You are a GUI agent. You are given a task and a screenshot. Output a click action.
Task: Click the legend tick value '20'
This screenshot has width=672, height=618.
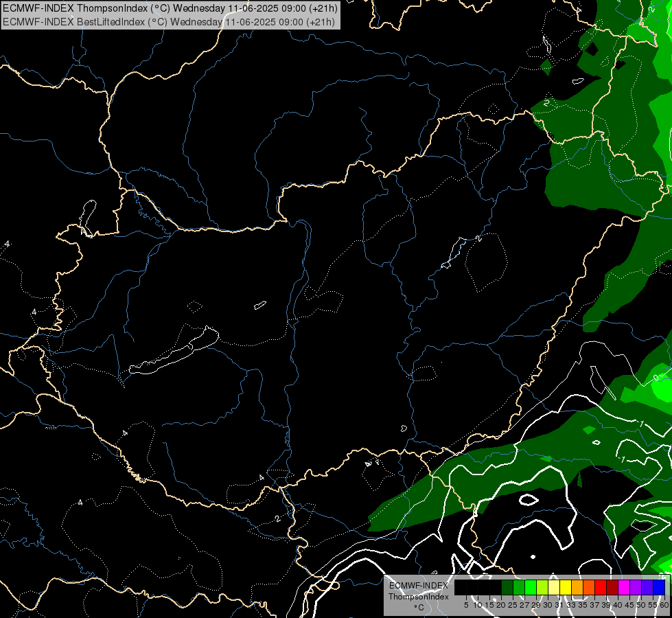click(502, 605)
